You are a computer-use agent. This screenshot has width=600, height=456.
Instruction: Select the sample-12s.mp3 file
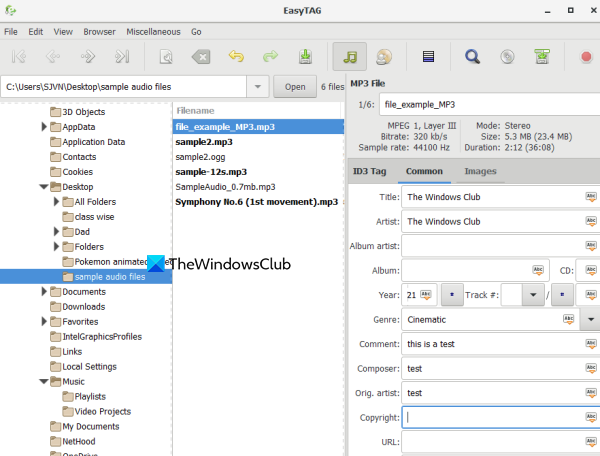(x=258, y=172)
